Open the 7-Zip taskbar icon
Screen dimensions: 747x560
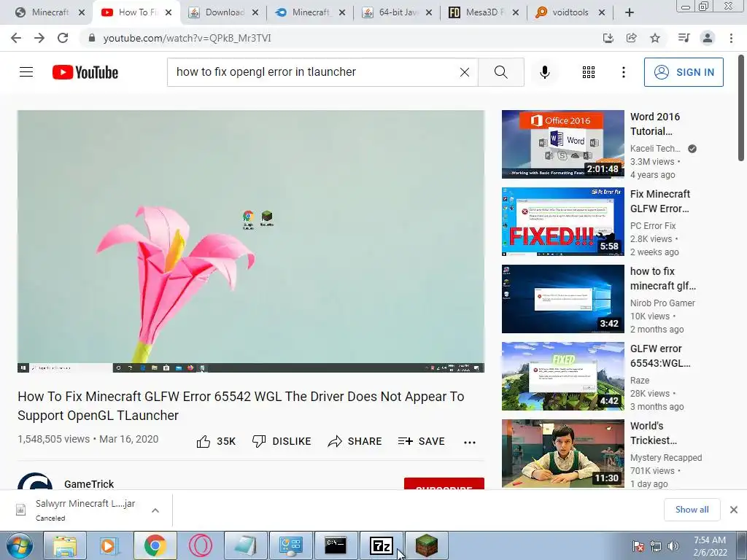tap(381, 545)
